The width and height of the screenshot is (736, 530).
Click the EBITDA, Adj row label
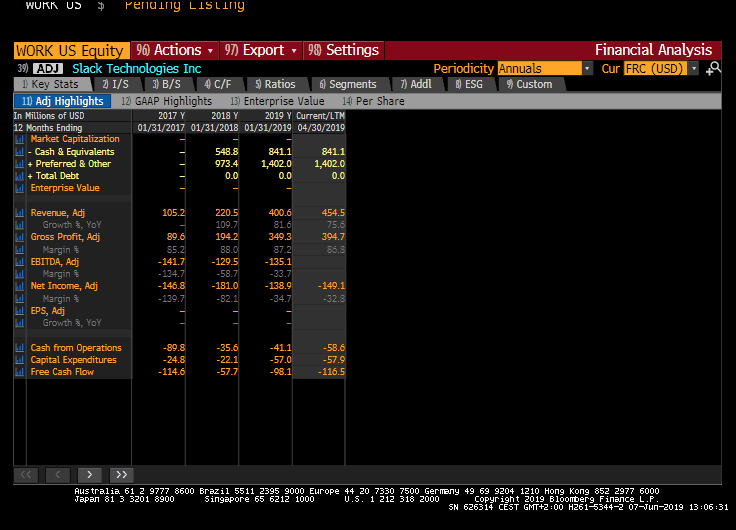(x=54, y=262)
